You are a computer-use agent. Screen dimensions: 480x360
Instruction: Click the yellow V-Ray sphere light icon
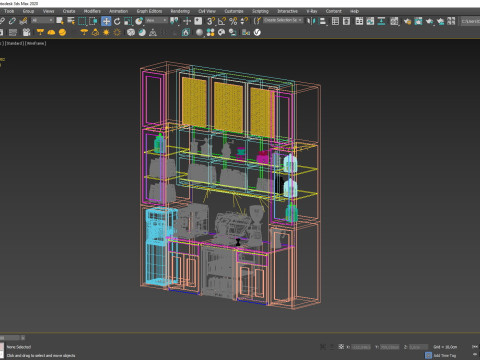[62, 32]
